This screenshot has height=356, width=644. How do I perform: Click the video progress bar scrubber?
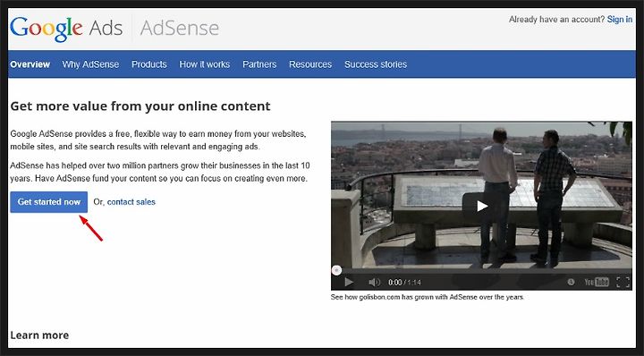click(336, 270)
